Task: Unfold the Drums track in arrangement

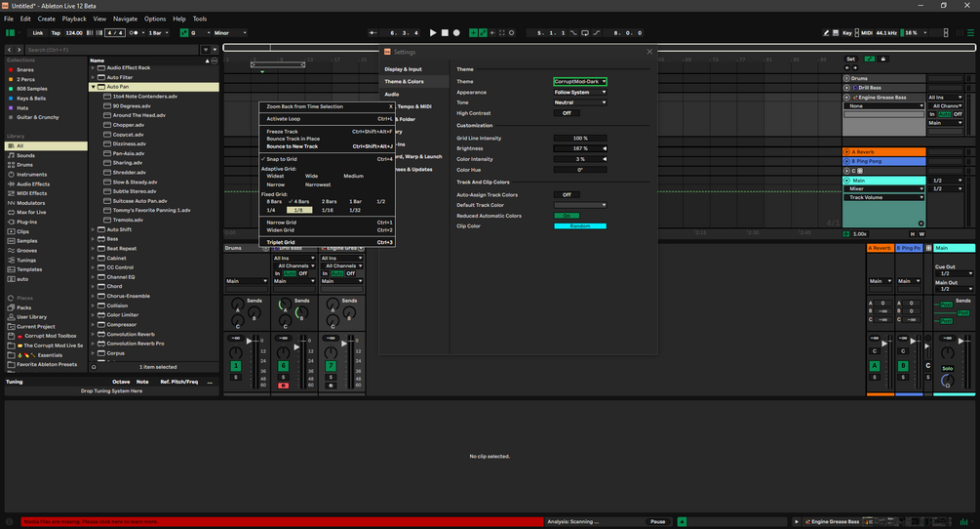Action: [x=846, y=79]
